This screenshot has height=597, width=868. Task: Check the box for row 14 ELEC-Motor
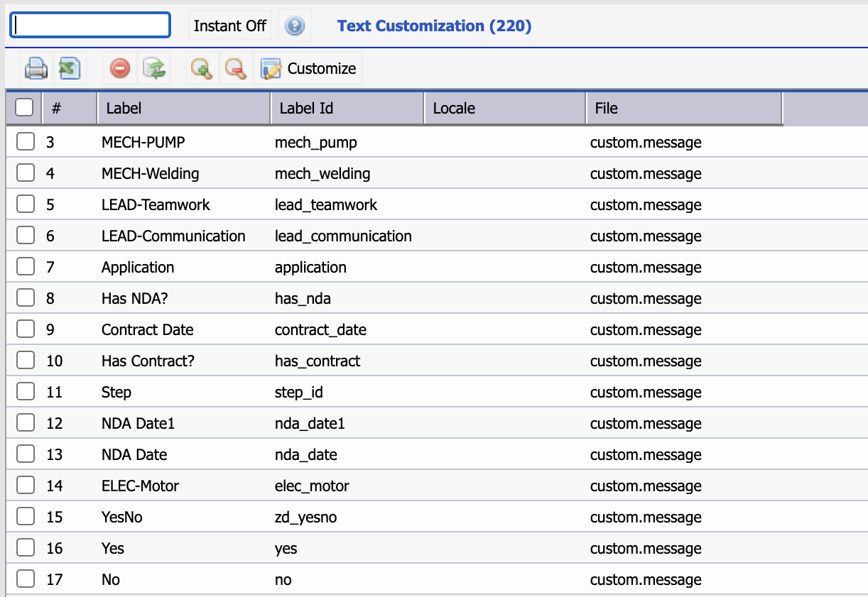pyautogui.click(x=26, y=486)
